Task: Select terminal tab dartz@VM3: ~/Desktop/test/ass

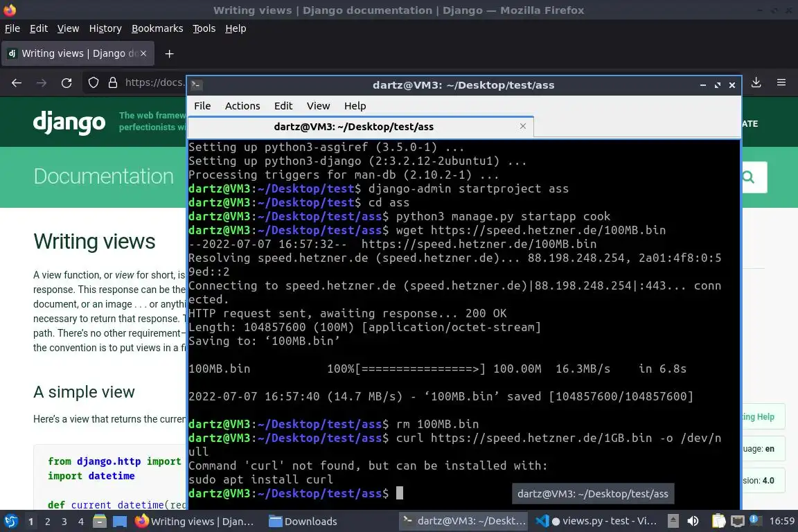Action: pyautogui.click(x=360, y=127)
